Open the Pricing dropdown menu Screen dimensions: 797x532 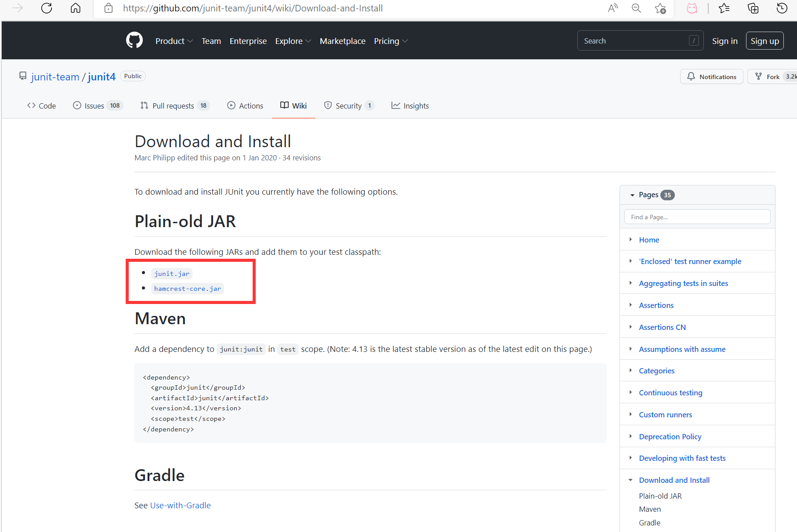click(391, 41)
